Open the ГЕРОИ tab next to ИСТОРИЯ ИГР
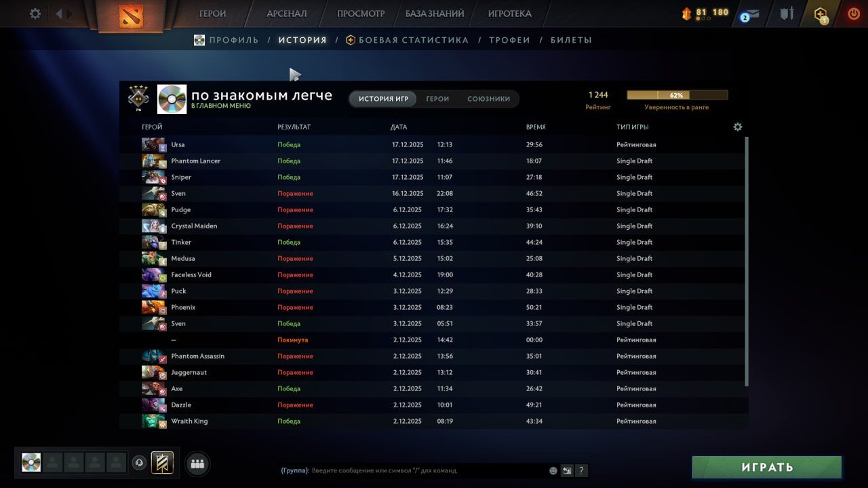The width and height of the screenshot is (868, 488). (x=437, y=98)
